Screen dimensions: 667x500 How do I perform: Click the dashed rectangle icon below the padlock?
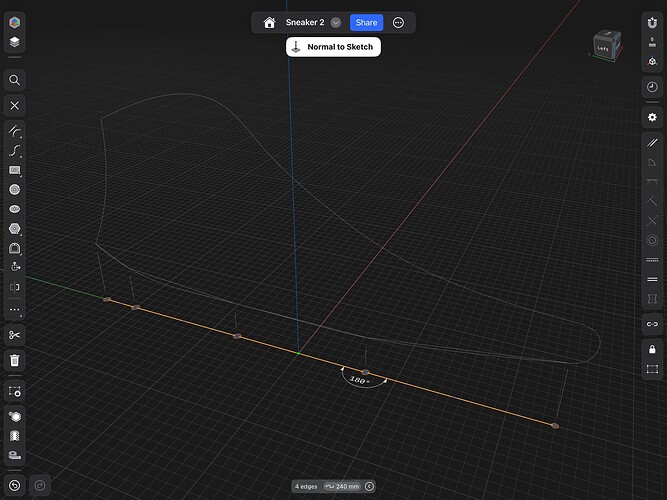click(x=652, y=369)
